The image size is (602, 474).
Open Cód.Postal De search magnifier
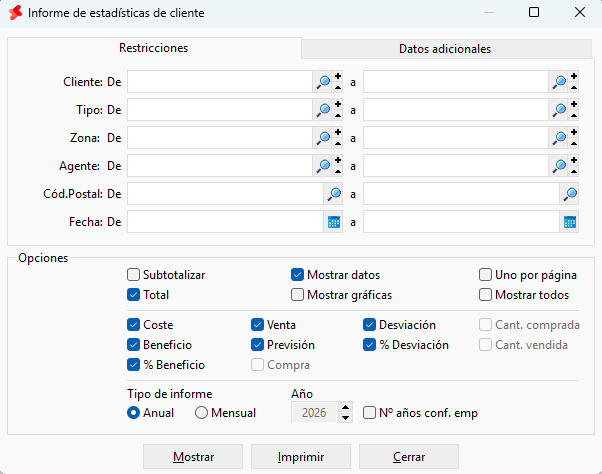(334, 194)
